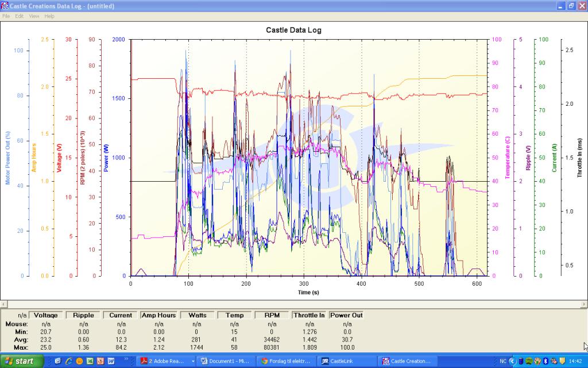
Task: Click the RPM header button
Action: [272, 315]
